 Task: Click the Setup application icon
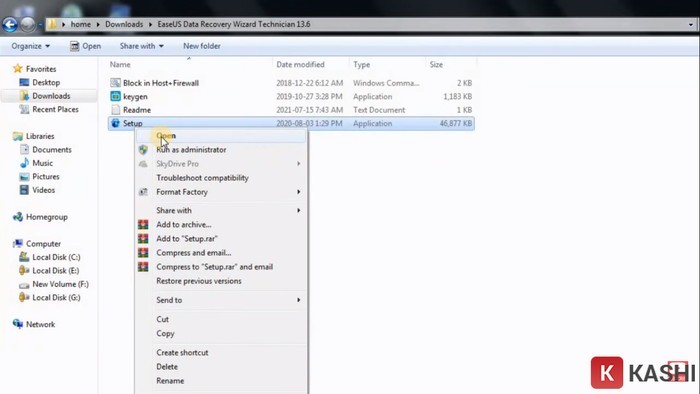[115, 123]
